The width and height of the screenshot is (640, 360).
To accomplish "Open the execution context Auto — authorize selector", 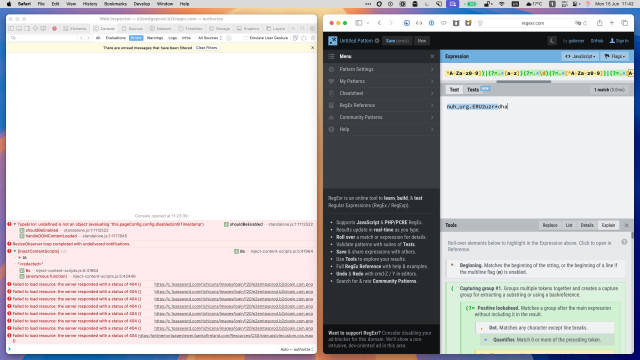I will tap(297, 349).
